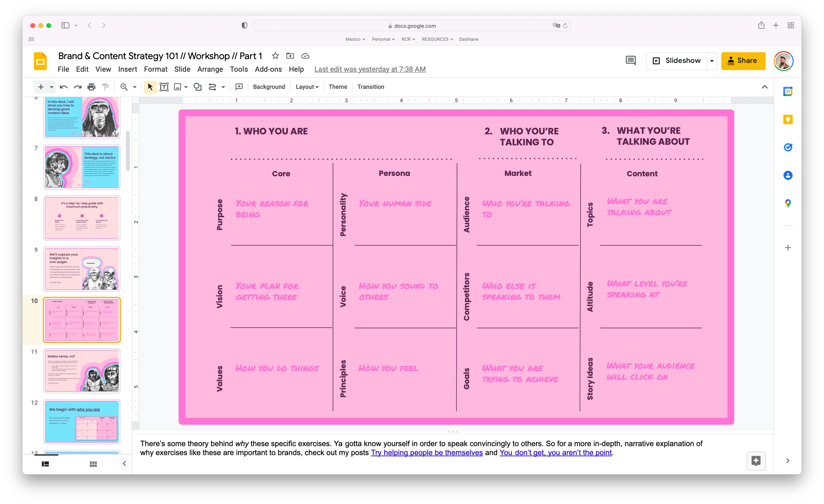Screen dimensions: 824x504
Task: Open the Tools menu
Action: point(239,69)
